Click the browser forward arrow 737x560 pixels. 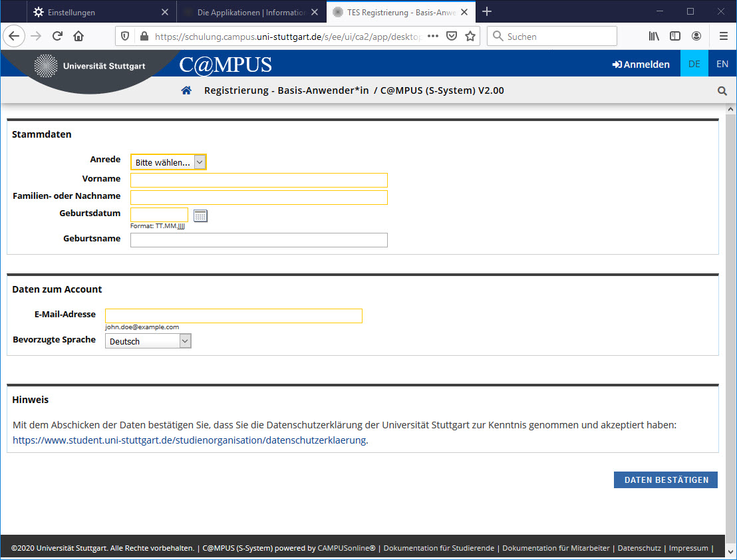click(x=36, y=36)
